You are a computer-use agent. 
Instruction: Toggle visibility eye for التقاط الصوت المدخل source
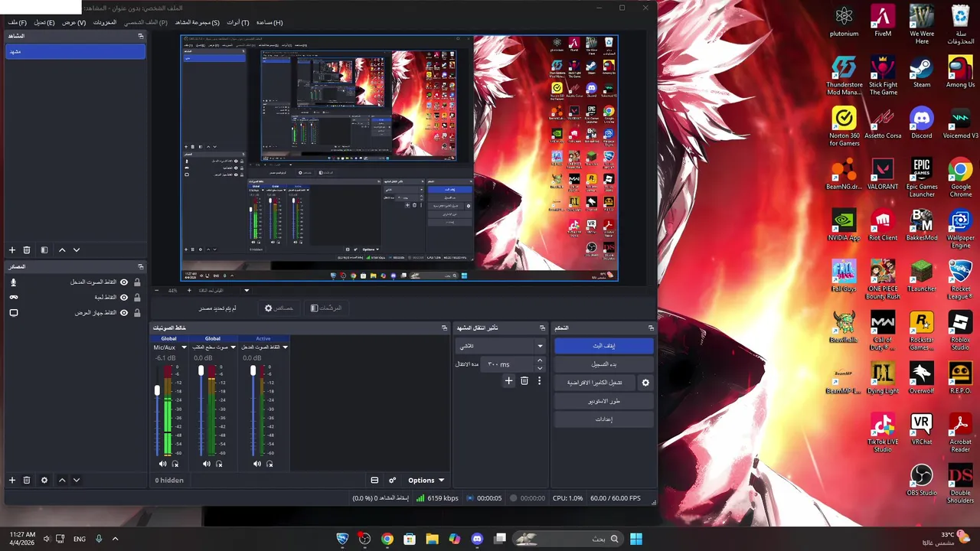pos(124,282)
